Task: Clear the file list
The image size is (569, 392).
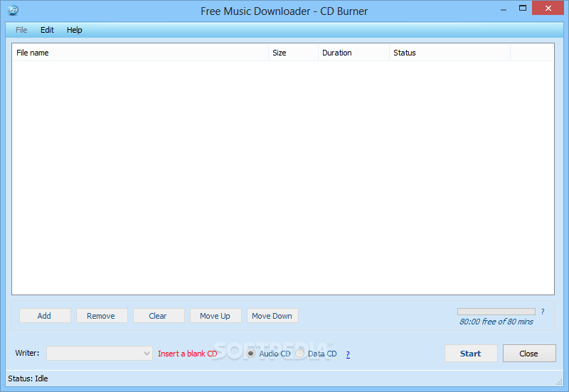Action: click(x=159, y=316)
